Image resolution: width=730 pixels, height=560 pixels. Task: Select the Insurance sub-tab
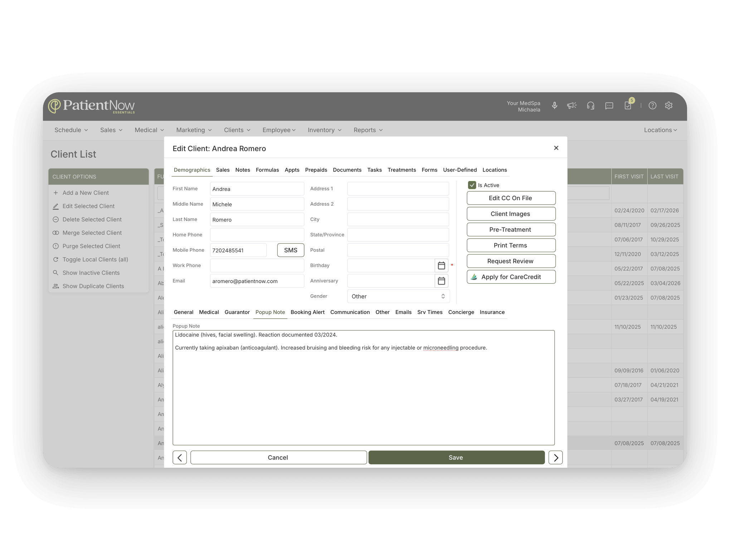[x=492, y=312]
